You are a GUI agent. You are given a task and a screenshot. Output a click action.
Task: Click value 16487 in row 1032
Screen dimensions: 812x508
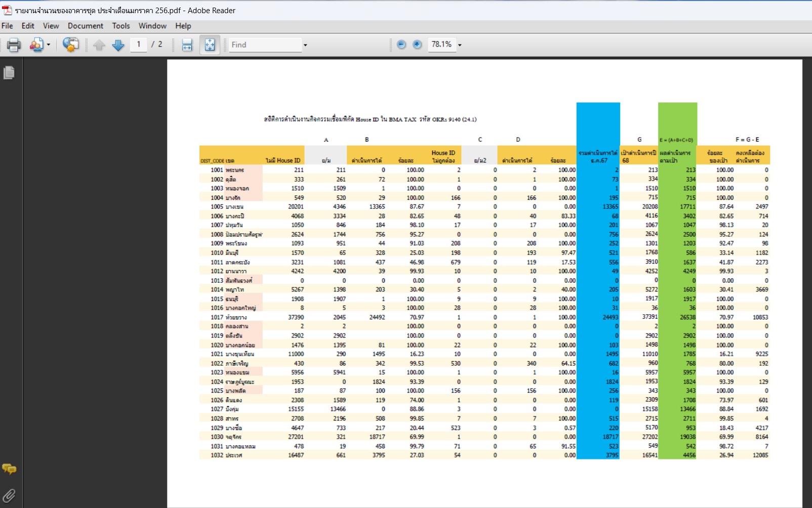click(296, 455)
